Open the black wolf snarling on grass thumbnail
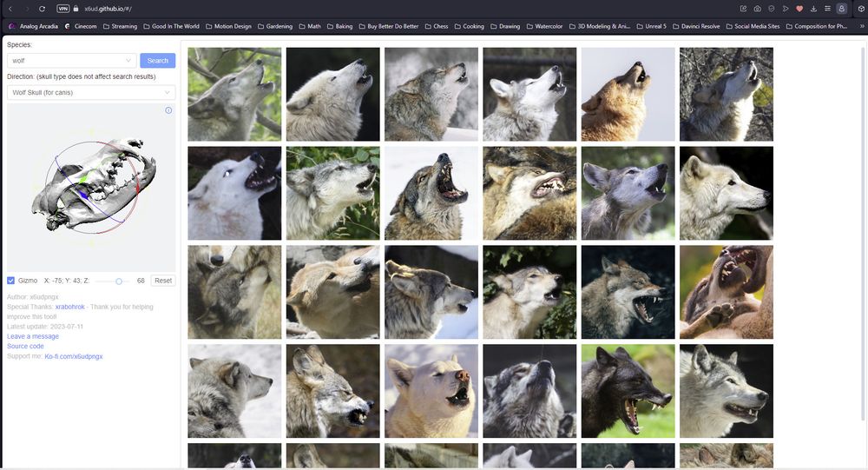The height and width of the screenshot is (470, 868). click(628, 391)
